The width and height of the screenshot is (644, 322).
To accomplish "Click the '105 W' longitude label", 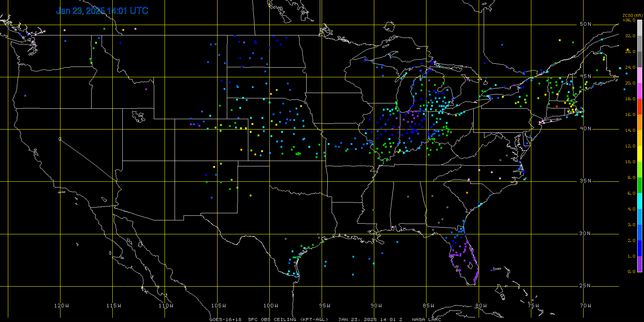I will 218,306.
